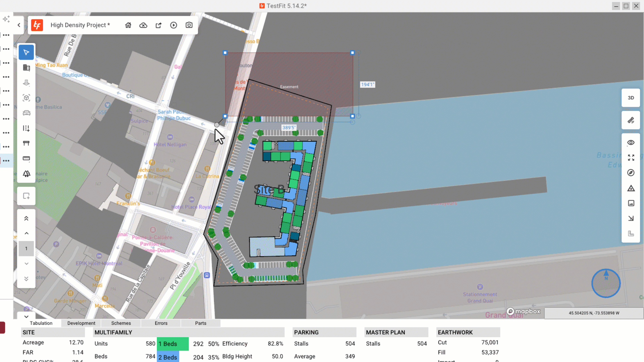
Task: Click the zoom extents icon
Action: (631, 158)
